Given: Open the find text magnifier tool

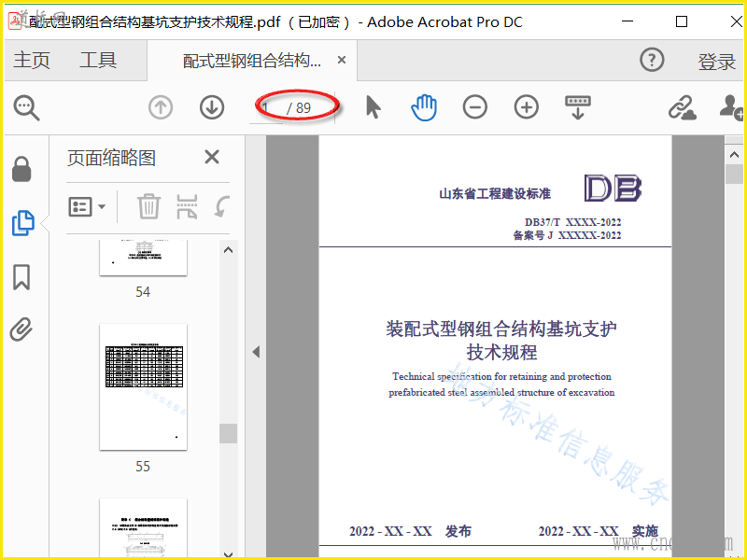Looking at the screenshot, I should click(x=27, y=107).
